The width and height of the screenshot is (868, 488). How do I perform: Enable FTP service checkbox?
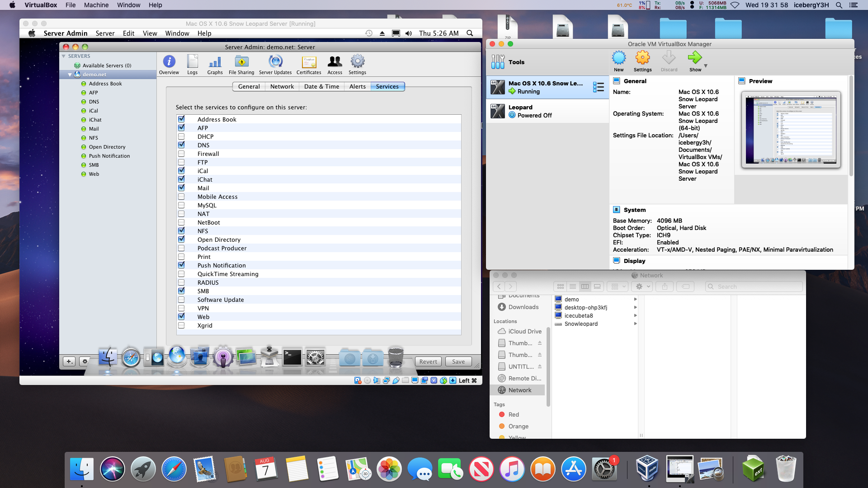[181, 162]
